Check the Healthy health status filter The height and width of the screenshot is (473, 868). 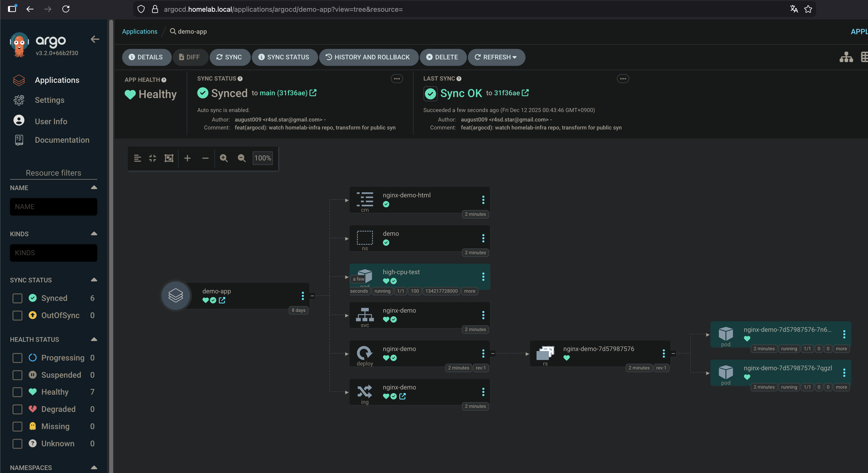click(x=17, y=392)
